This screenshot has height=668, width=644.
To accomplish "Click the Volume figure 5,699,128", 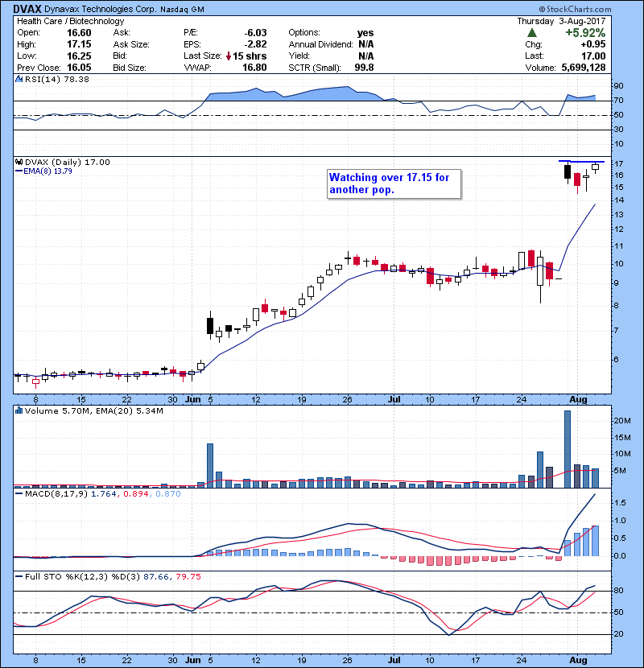I will coord(583,68).
